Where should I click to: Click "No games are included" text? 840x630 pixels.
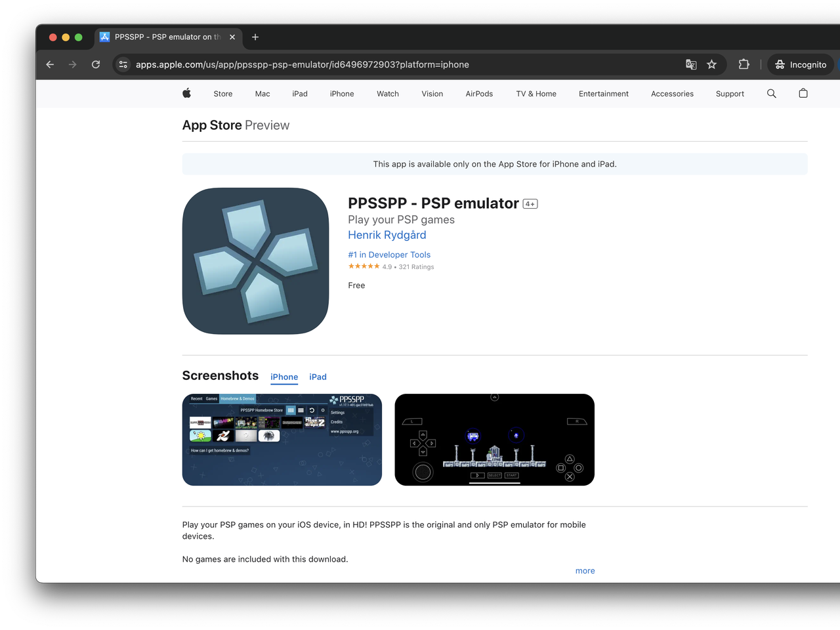(x=265, y=559)
